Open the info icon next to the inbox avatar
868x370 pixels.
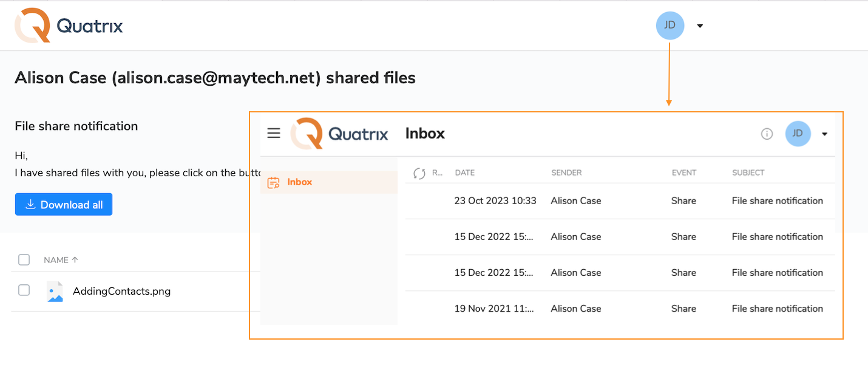point(767,134)
